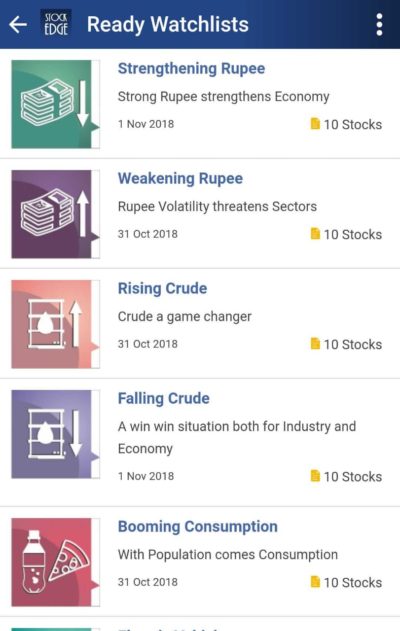Viewport: 400px width, 631px height.
Task: Open the Weakening Rupee watchlist title
Action: (x=180, y=178)
